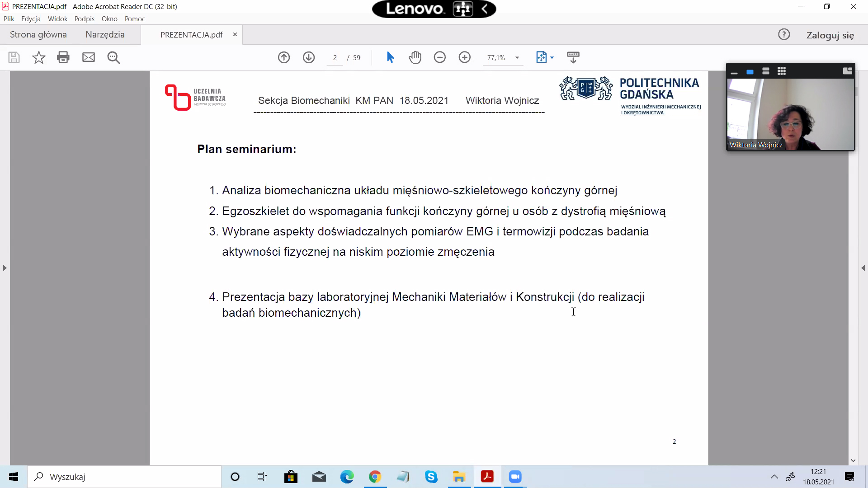Expand Lenovo overlay chevron arrow

[484, 9]
